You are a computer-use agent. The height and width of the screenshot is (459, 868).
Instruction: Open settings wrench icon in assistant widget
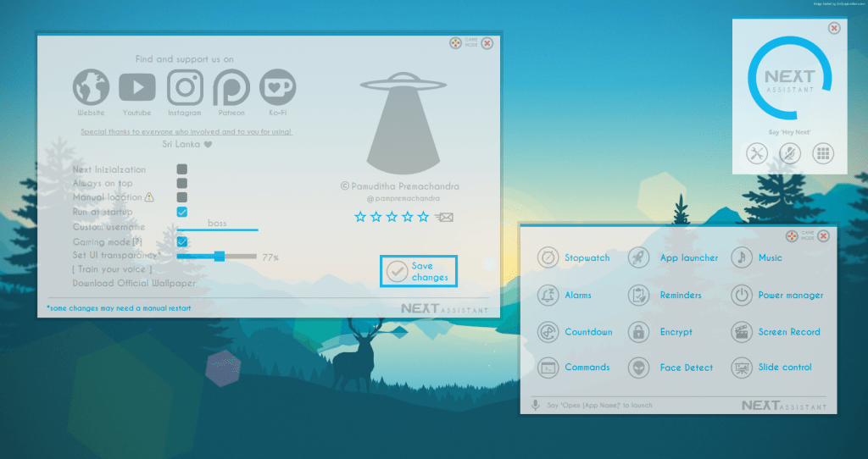pos(756,153)
